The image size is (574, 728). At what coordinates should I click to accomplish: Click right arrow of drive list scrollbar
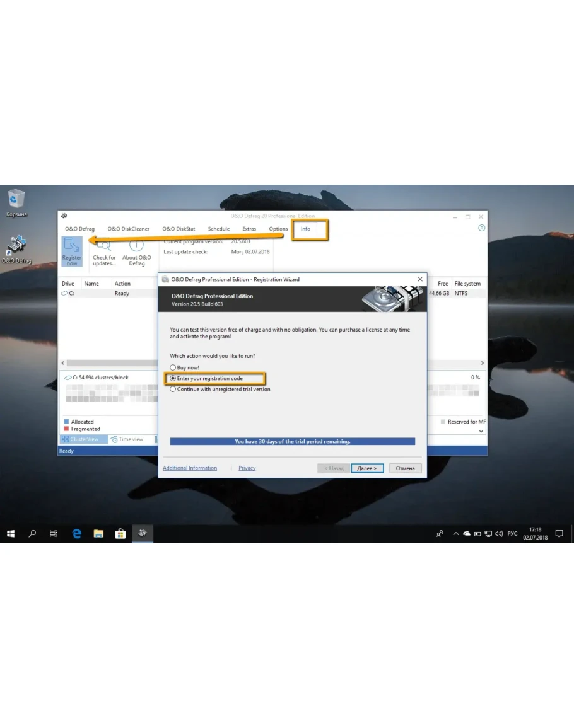483,364
